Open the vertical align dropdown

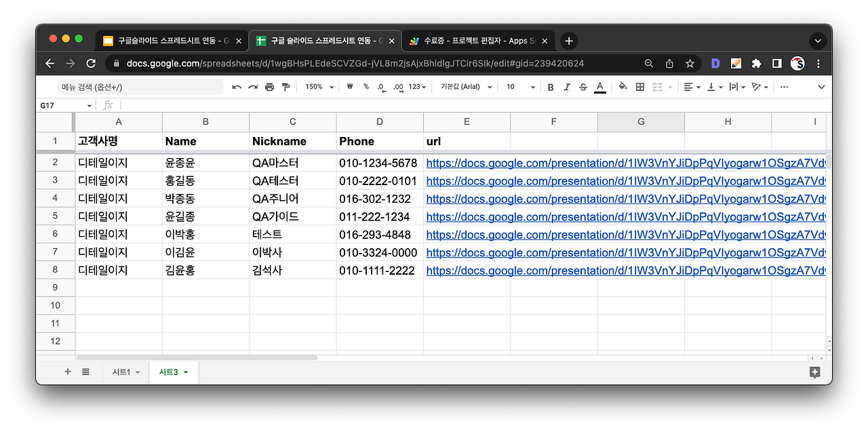[x=714, y=87]
